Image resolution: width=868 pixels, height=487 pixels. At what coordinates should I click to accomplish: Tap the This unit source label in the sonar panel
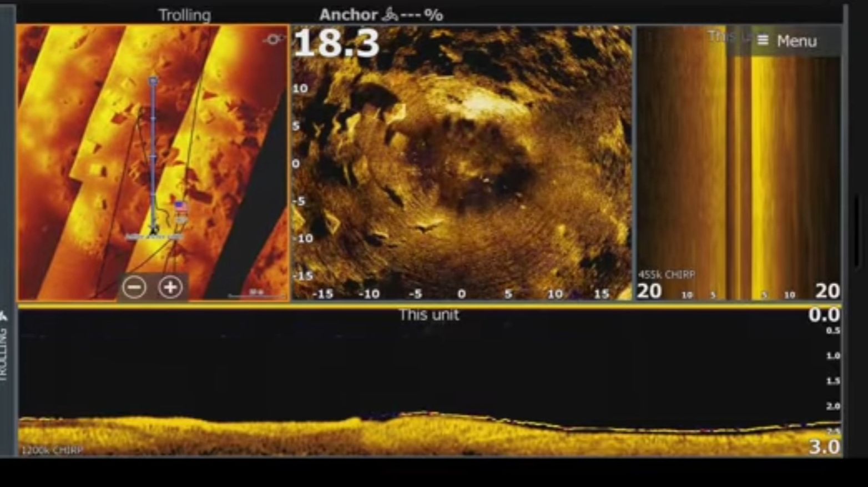[x=429, y=315]
